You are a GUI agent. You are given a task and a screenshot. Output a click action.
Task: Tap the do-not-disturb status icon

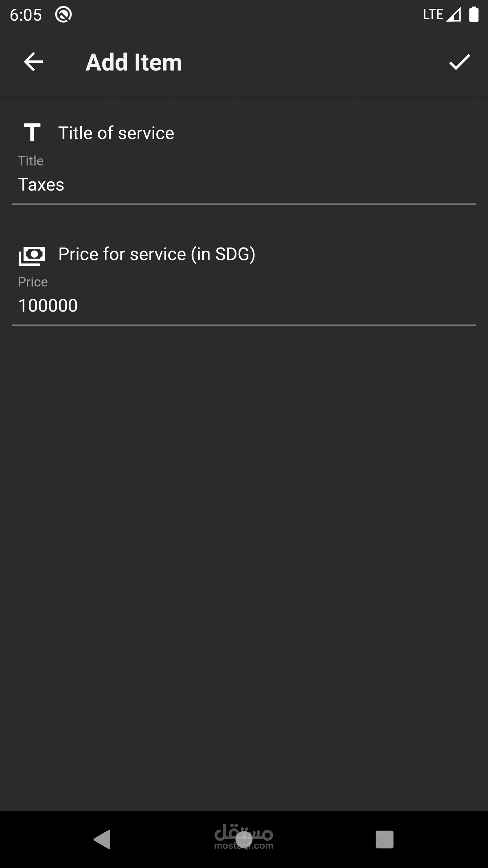pyautogui.click(x=63, y=15)
